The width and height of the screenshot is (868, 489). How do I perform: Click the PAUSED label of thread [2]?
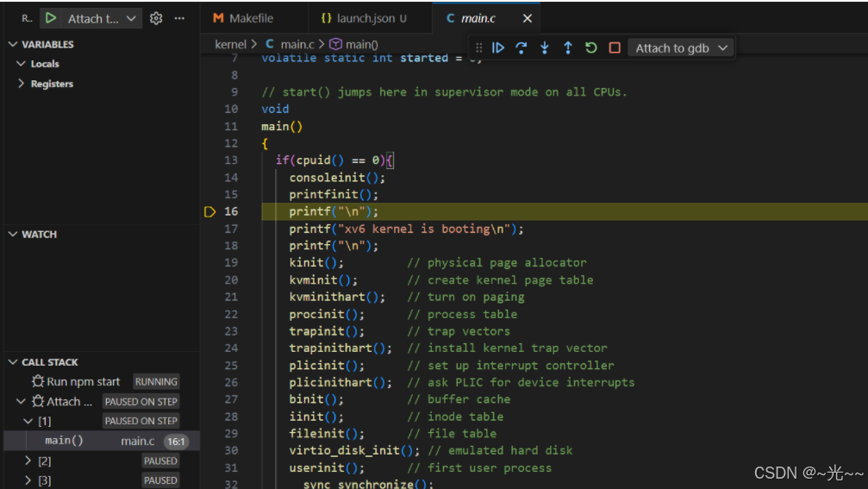tap(160, 461)
